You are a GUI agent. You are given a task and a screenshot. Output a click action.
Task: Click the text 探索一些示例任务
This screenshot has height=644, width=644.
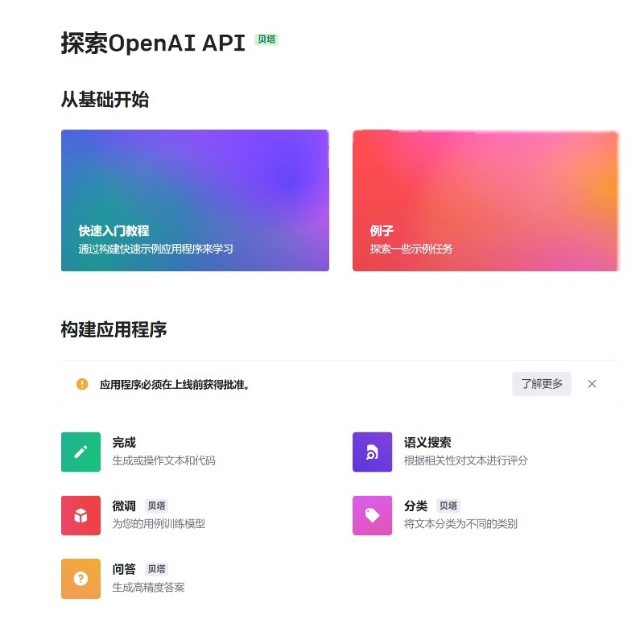(411, 249)
